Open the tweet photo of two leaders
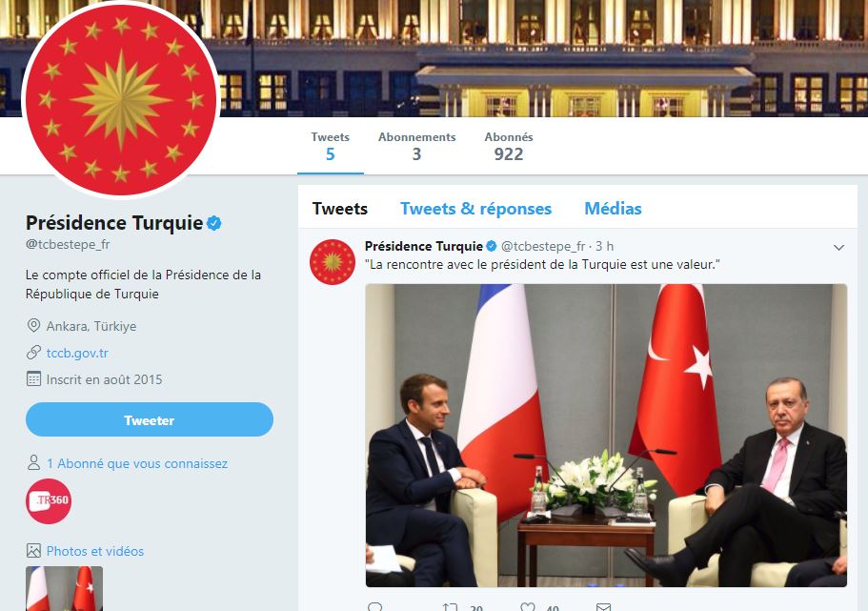Screen dimensions: 868x611 coord(606,436)
